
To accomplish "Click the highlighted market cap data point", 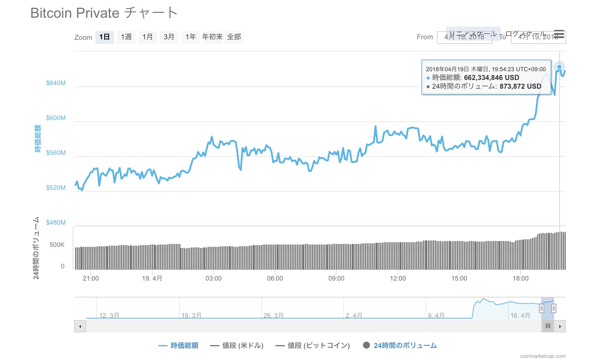I will click(559, 67).
